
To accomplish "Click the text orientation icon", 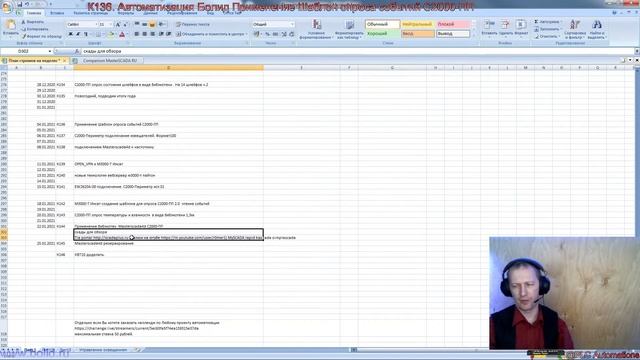I will click(x=162, y=24).
